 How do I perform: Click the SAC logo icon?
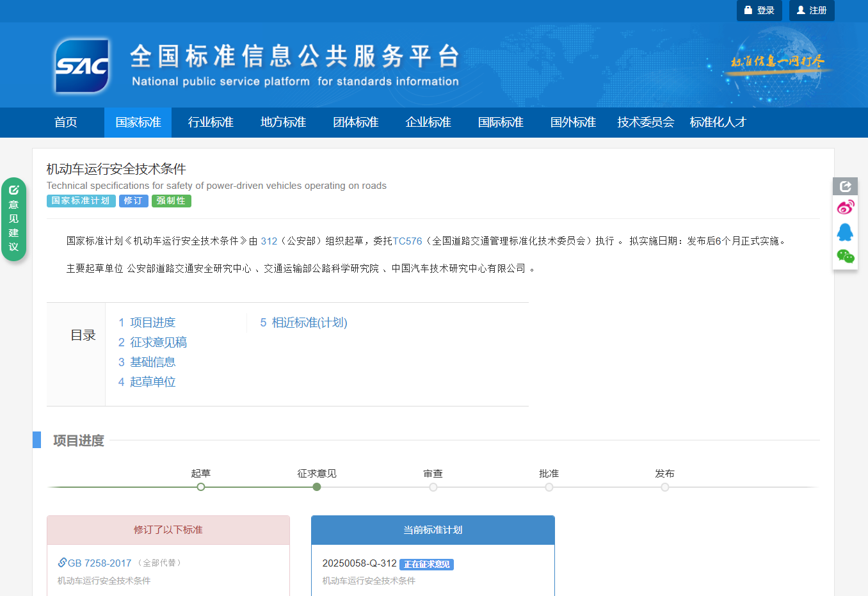click(82, 66)
